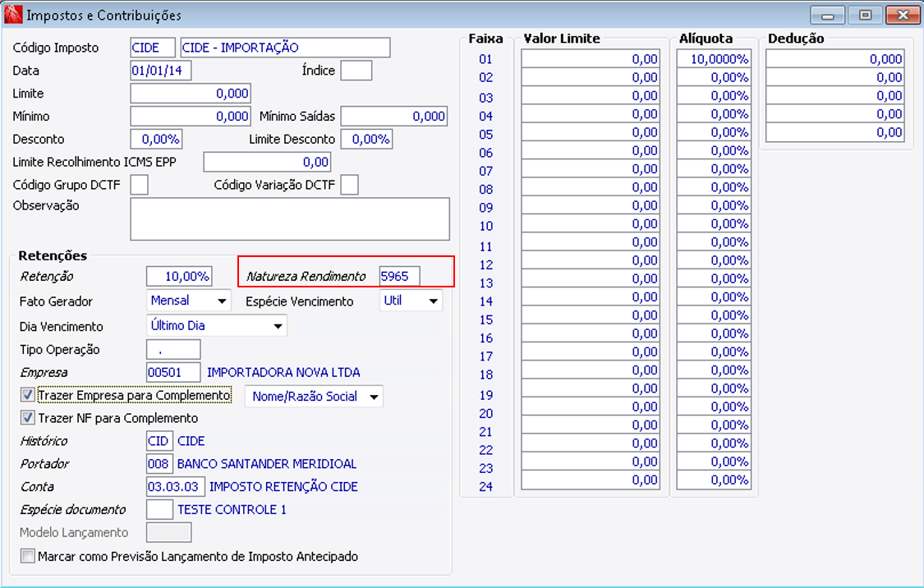
Task: Click the Empresa code field 00501
Action: [173, 372]
